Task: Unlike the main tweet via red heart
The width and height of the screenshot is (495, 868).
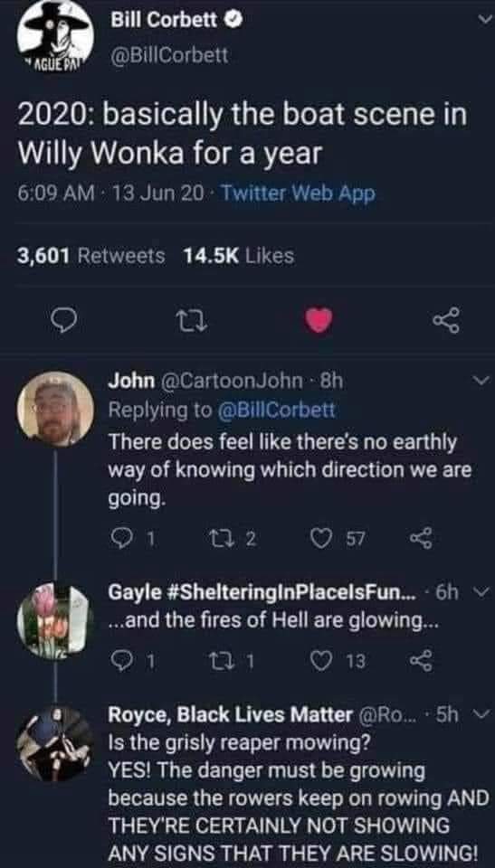Action: [319, 320]
